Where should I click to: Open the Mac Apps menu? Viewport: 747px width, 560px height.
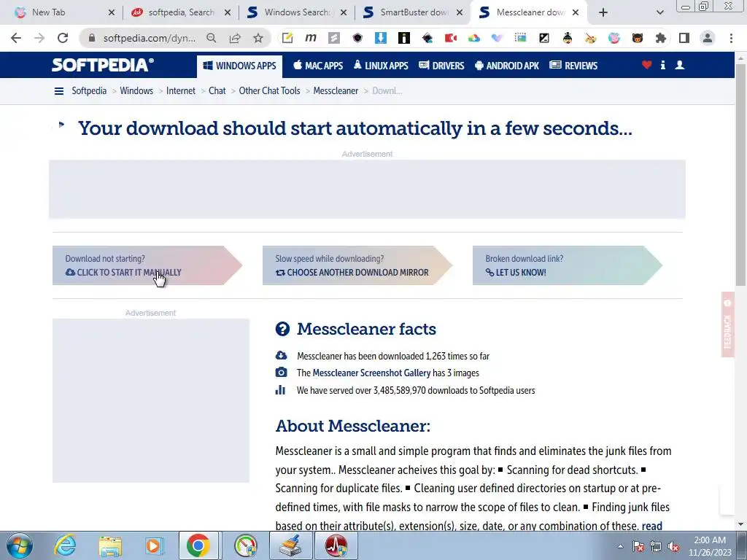[x=318, y=66]
